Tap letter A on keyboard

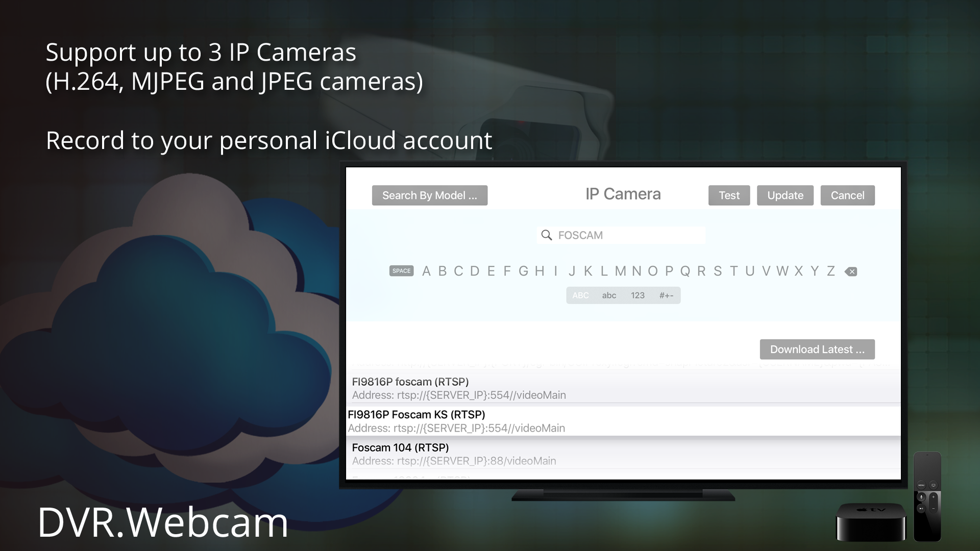(x=426, y=271)
